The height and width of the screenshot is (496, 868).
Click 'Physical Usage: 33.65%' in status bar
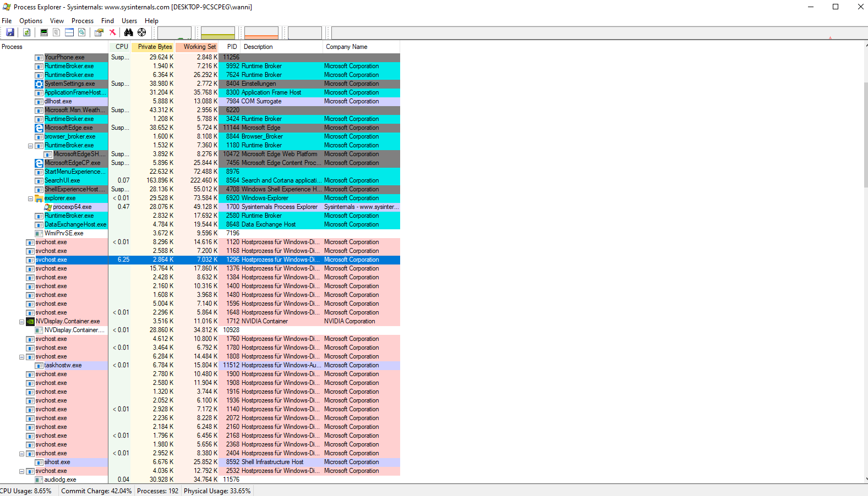(217, 491)
